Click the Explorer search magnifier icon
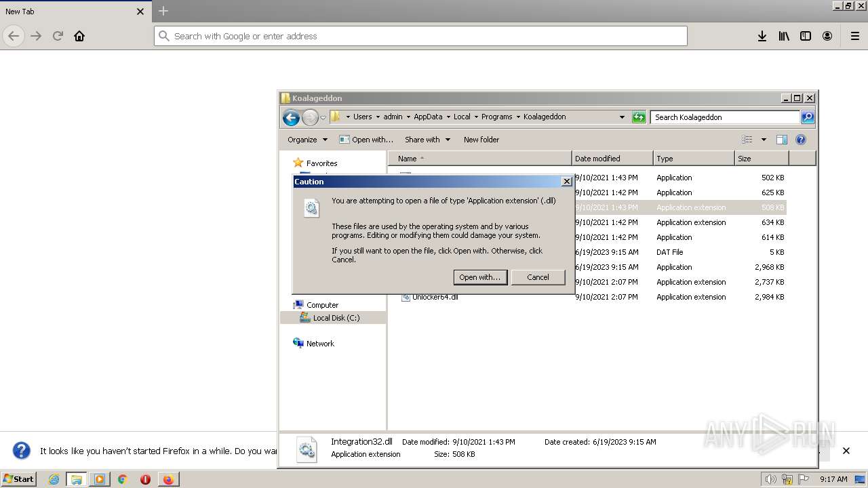 pyautogui.click(x=808, y=117)
